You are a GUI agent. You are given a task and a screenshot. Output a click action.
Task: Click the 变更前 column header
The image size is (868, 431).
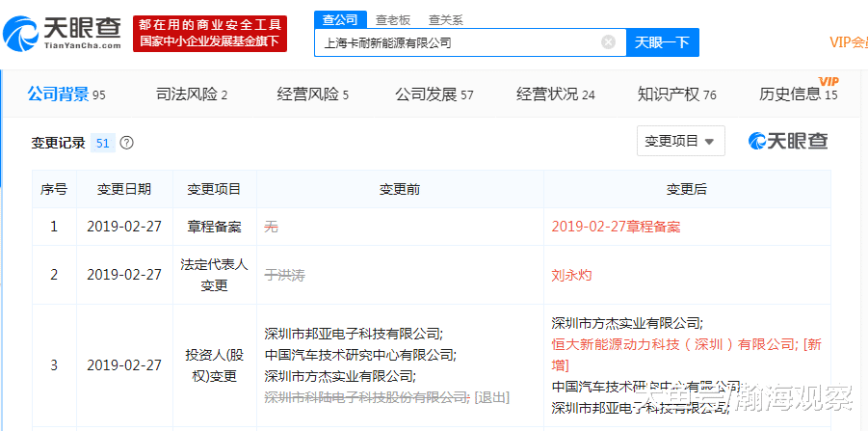point(400,189)
